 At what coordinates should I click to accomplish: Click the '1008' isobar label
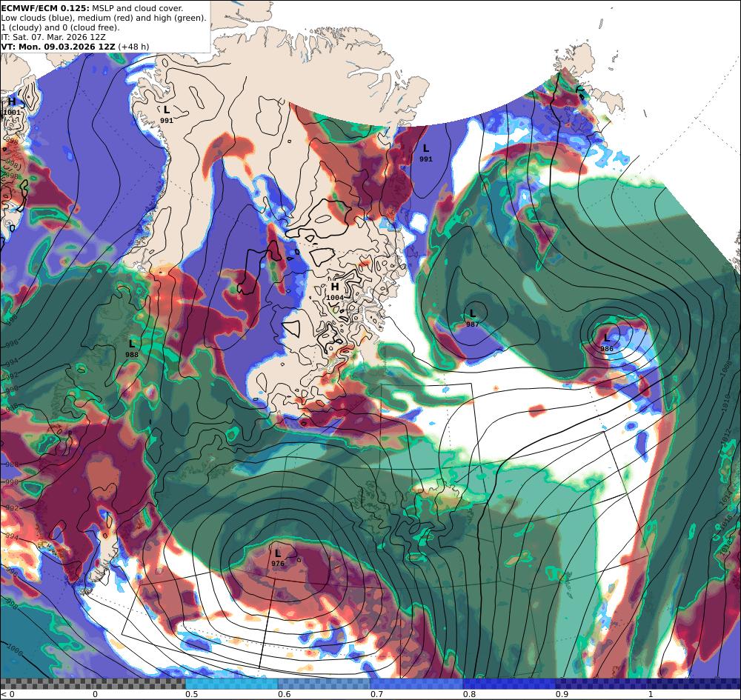(726, 370)
